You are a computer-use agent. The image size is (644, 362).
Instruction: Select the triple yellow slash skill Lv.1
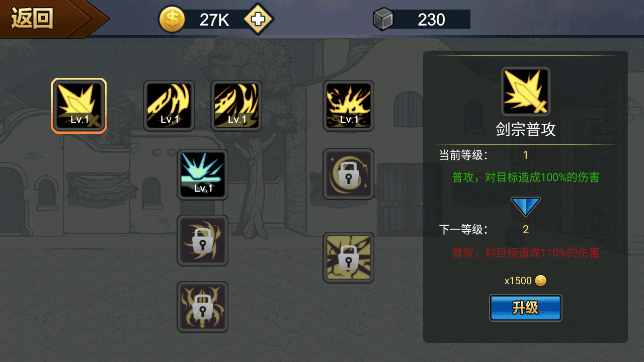pos(236,106)
